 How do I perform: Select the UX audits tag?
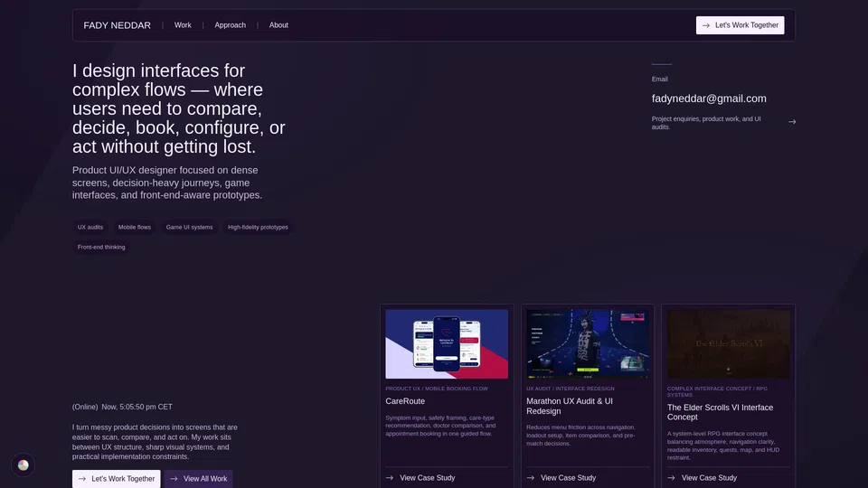coord(90,228)
